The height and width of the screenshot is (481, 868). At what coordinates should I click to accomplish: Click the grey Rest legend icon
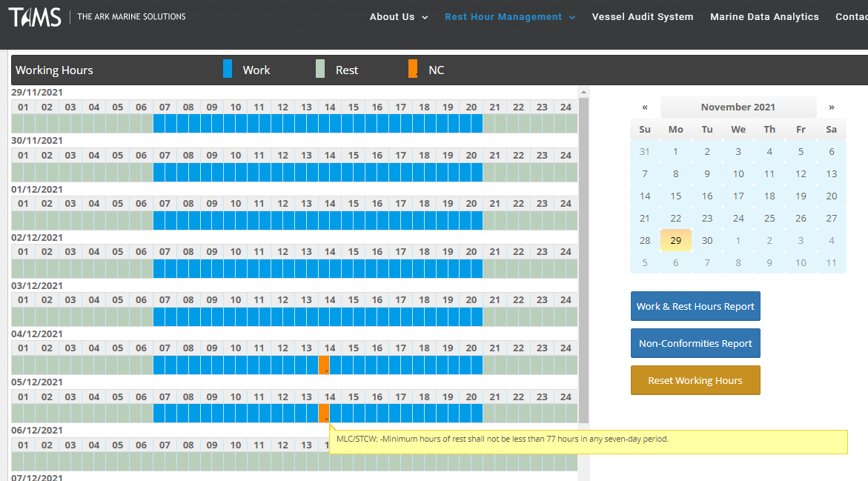click(320, 69)
